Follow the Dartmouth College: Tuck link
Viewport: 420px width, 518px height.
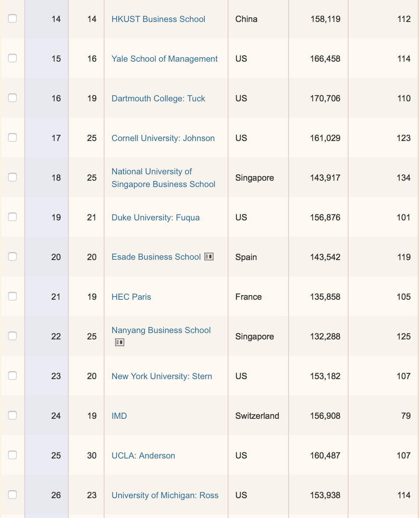[158, 98]
